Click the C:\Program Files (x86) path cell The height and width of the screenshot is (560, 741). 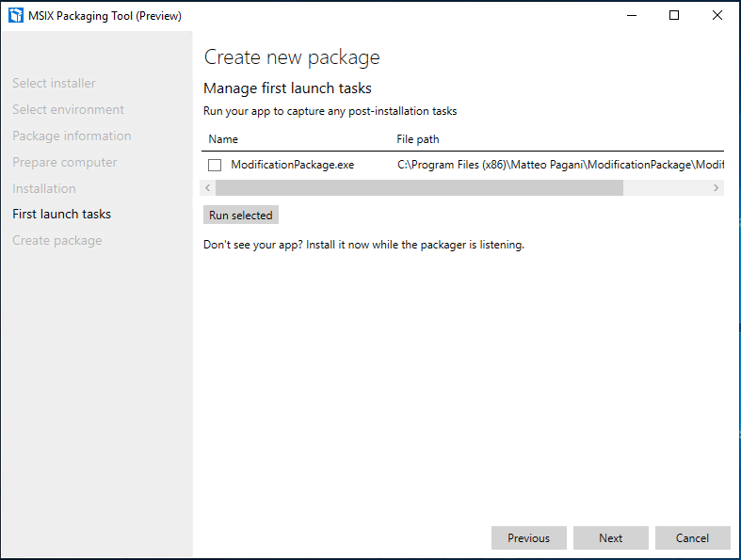point(560,165)
